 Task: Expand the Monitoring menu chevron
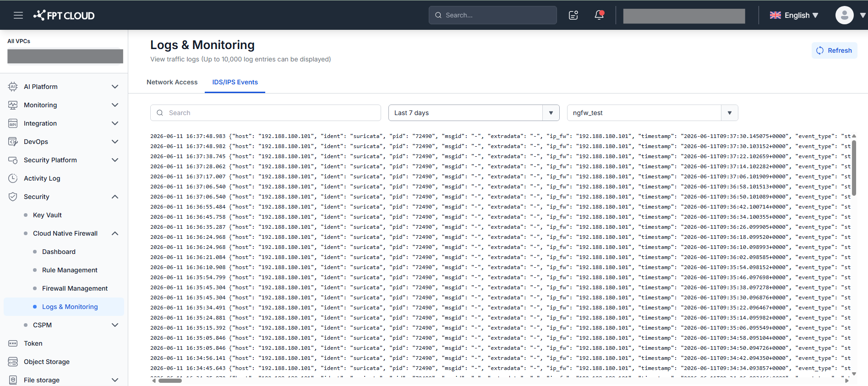click(115, 105)
